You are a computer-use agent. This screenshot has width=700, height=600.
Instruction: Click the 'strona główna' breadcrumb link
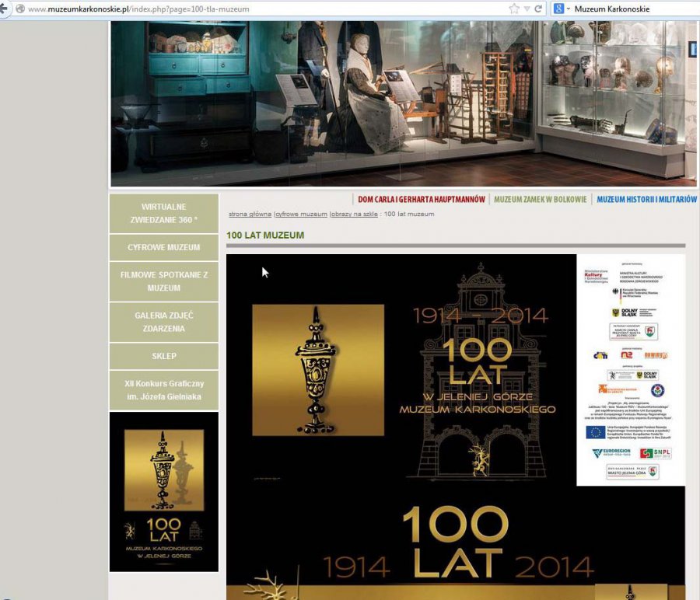(250, 215)
